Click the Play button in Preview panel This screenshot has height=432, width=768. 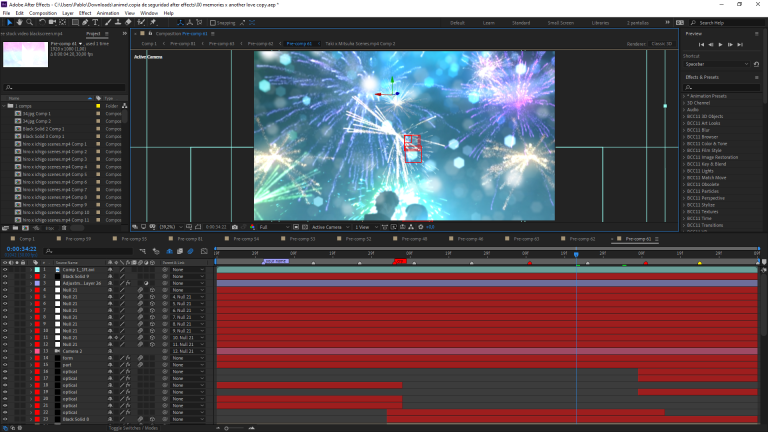[x=720, y=45]
